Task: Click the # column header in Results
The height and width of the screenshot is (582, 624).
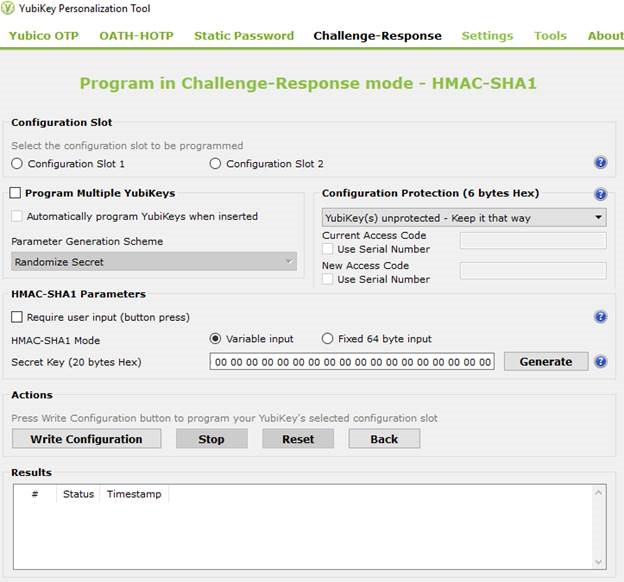Action: tap(35, 494)
